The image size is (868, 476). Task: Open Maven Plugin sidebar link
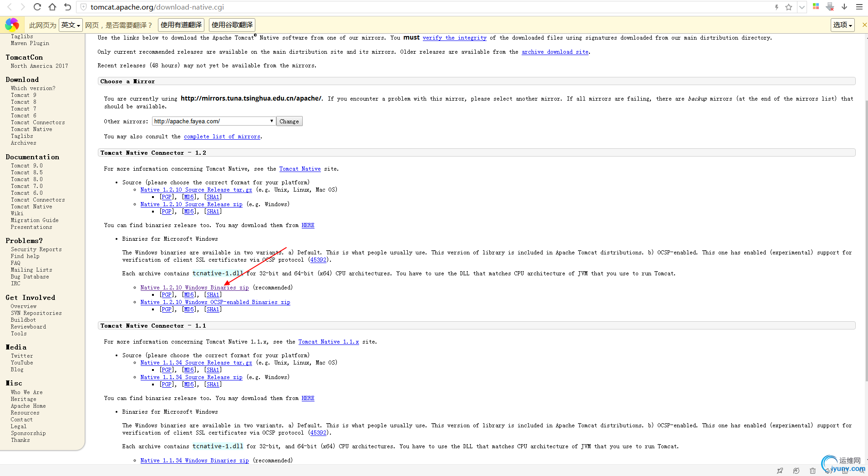[30, 43]
